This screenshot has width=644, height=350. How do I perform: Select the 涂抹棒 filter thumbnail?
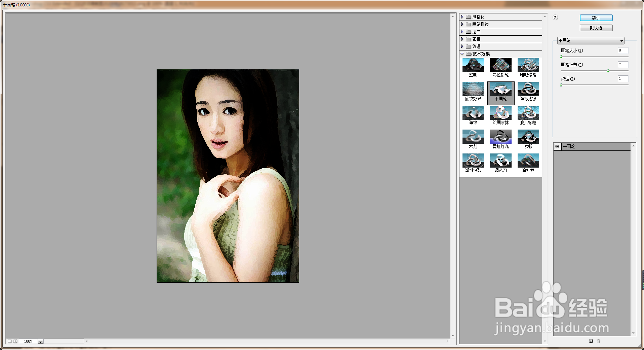(528, 161)
